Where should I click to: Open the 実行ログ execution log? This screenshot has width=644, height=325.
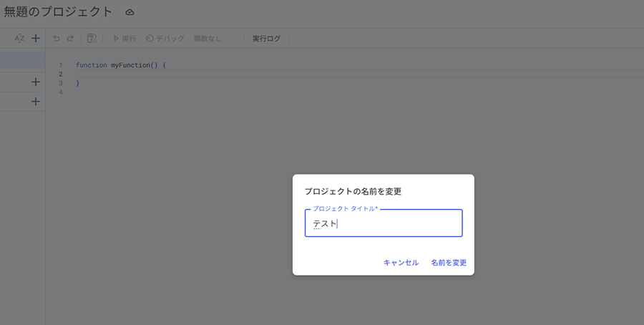pyautogui.click(x=266, y=39)
